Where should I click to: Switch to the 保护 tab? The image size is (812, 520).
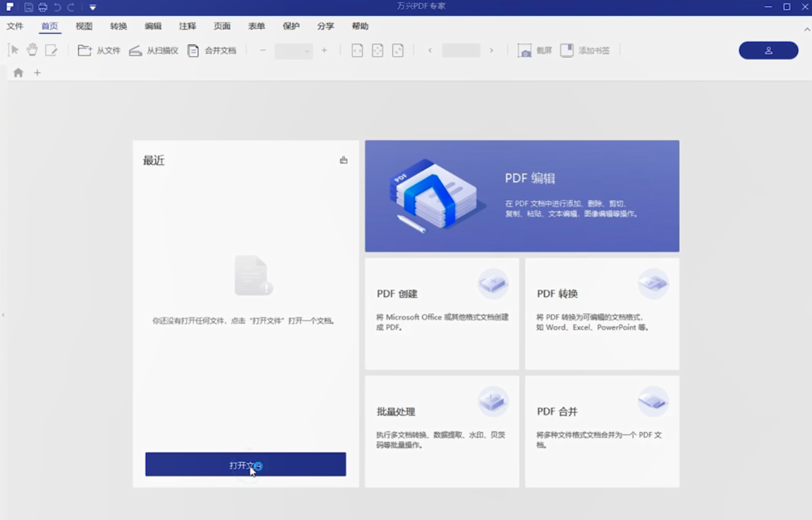[291, 26]
